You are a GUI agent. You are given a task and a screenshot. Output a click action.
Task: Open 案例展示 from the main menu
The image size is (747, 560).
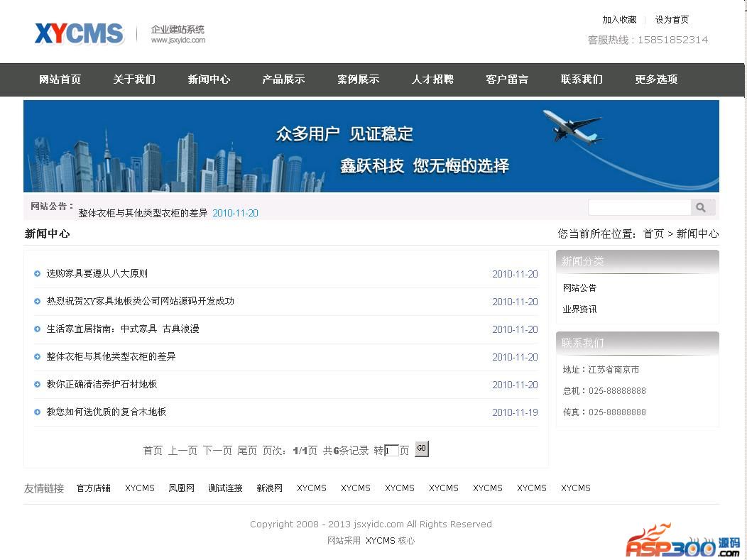pos(358,79)
